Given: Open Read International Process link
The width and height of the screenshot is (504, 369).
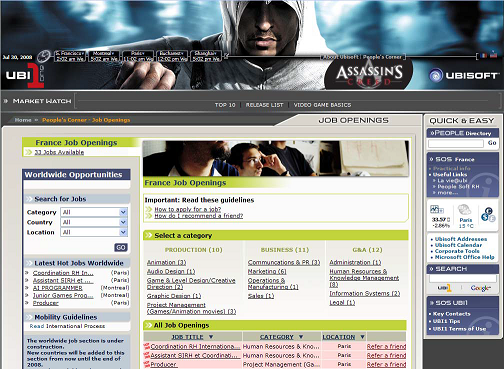Looking at the screenshot, I should pos(67,326).
